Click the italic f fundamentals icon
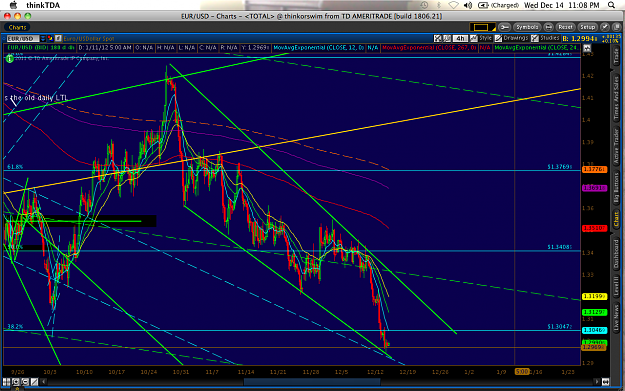 (x=58, y=39)
